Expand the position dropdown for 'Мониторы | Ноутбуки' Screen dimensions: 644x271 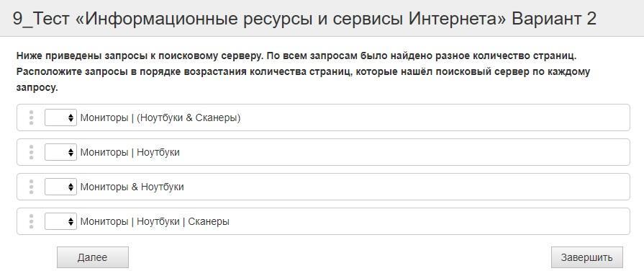60,152
